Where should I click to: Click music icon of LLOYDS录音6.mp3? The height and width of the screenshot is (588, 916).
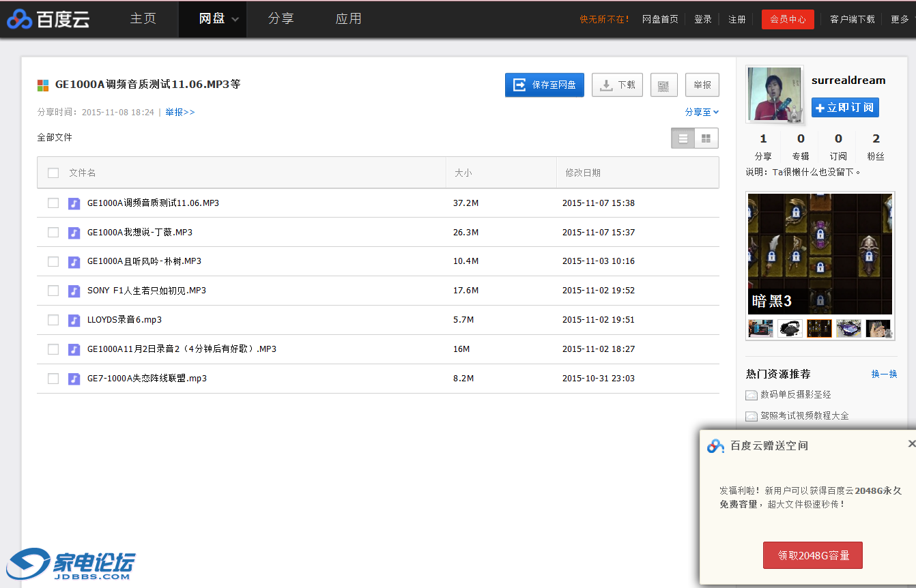[74, 320]
